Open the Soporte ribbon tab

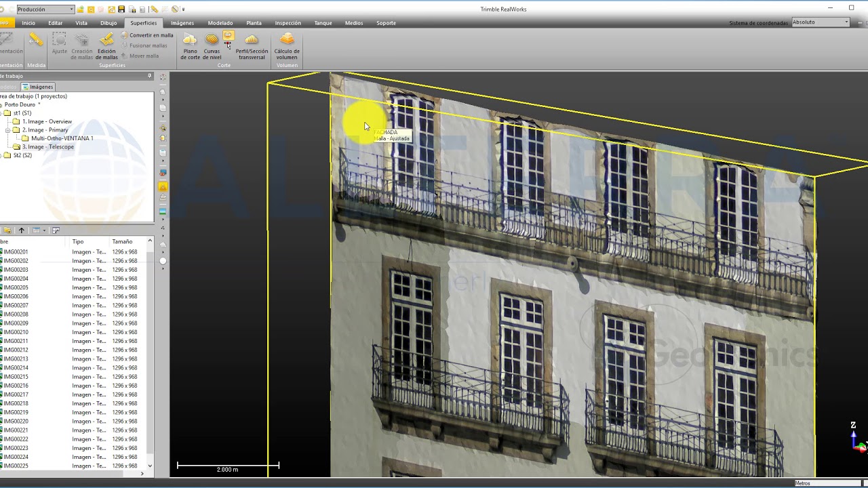pos(386,23)
